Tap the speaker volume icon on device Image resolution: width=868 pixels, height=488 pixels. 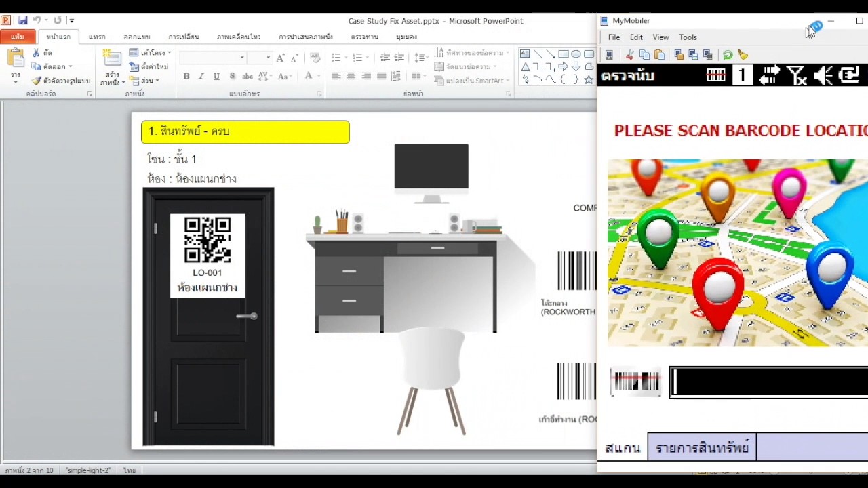click(823, 75)
